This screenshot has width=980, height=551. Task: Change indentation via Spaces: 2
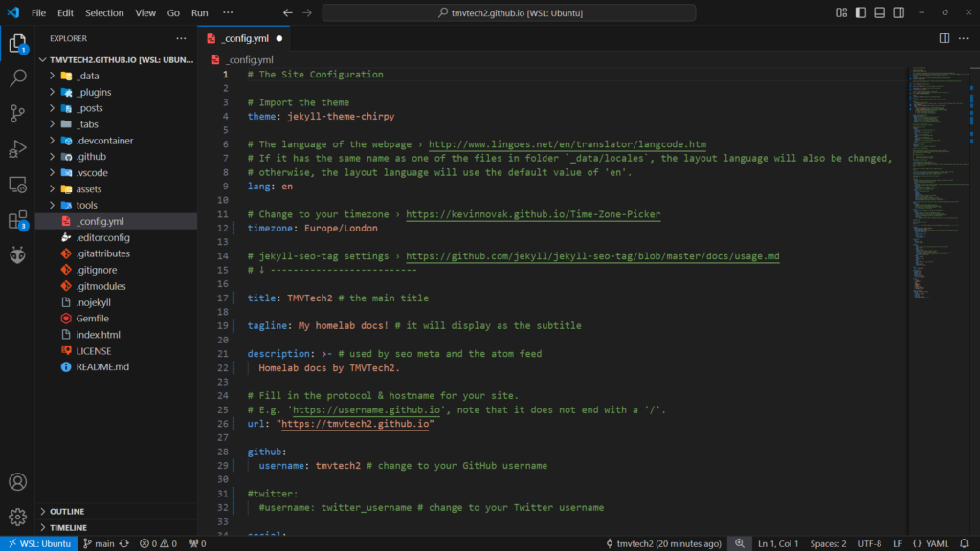828,543
